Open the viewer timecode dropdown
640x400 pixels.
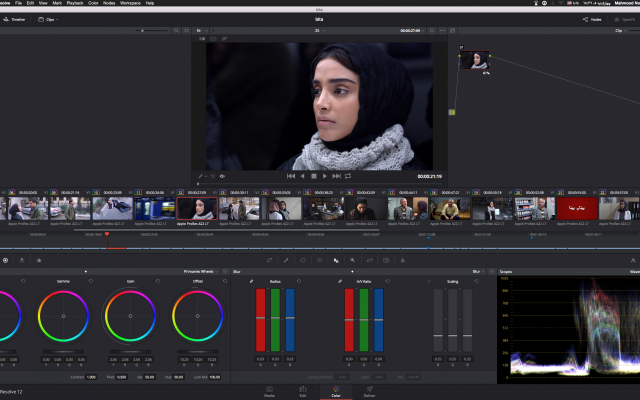412,31
